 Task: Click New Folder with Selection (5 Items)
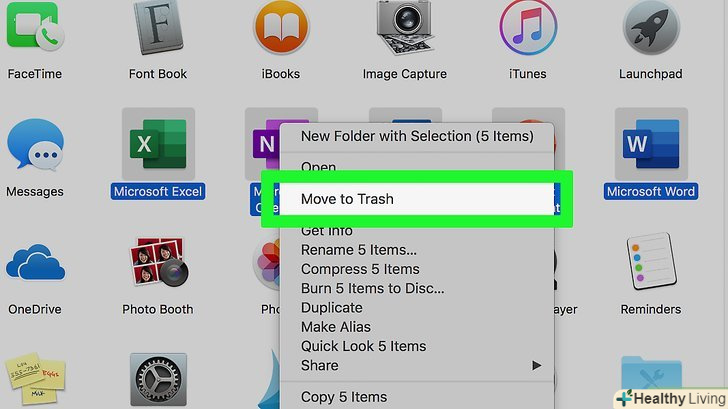(x=417, y=136)
